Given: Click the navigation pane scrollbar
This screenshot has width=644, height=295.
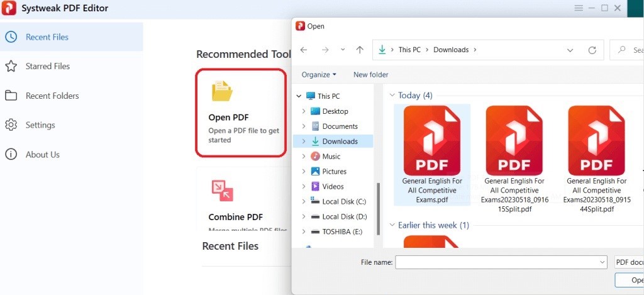Looking at the screenshot, I should coord(378,209).
